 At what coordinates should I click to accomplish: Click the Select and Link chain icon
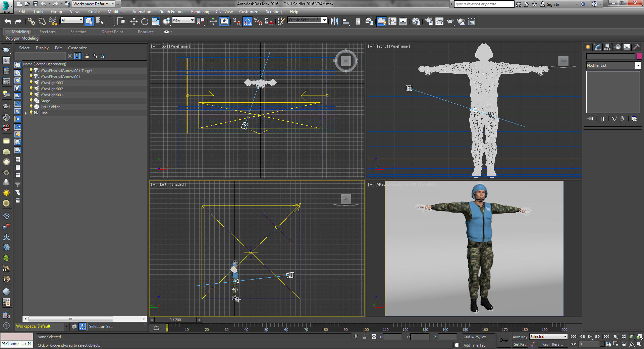[x=31, y=21]
